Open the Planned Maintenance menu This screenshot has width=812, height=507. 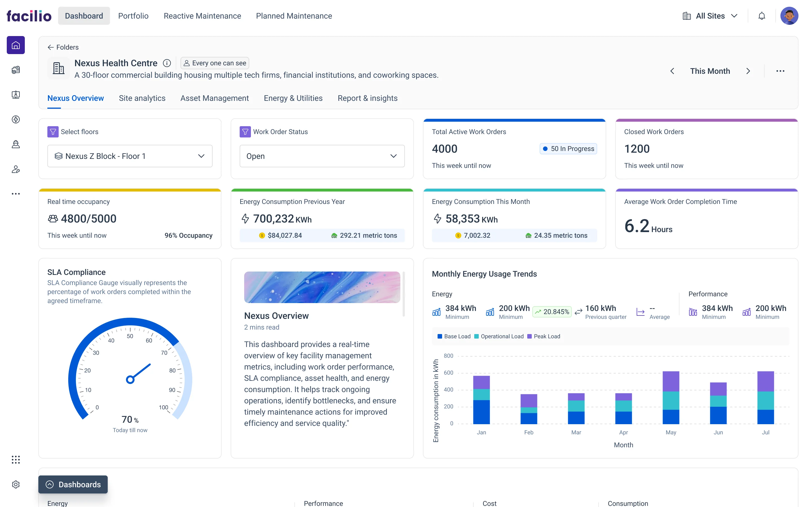tap(294, 16)
